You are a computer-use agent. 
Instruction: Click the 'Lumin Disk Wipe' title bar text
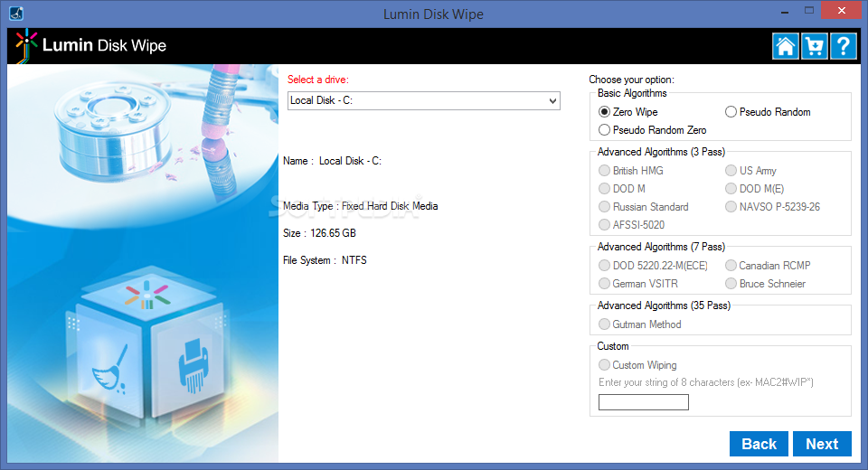pyautogui.click(x=433, y=14)
